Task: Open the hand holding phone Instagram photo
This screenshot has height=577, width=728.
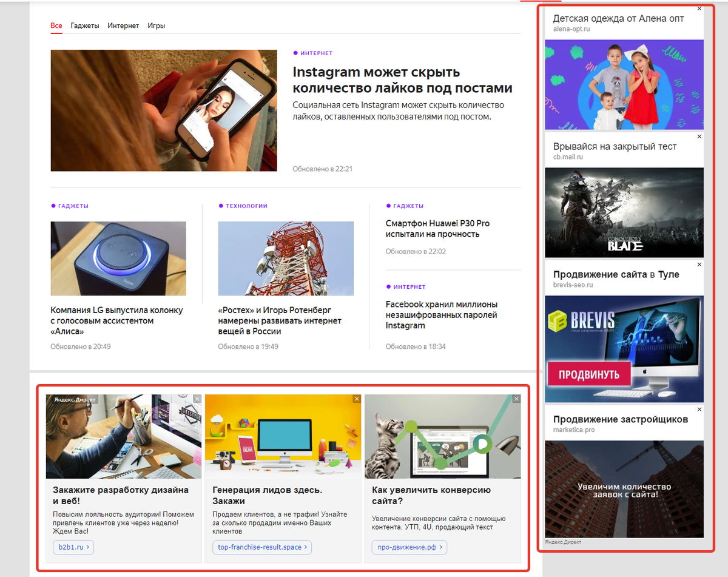Action: click(164, 110)
